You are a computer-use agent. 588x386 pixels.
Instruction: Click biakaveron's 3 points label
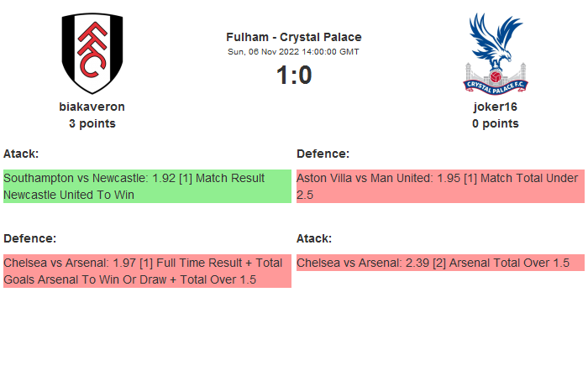(x=92, y=123)
